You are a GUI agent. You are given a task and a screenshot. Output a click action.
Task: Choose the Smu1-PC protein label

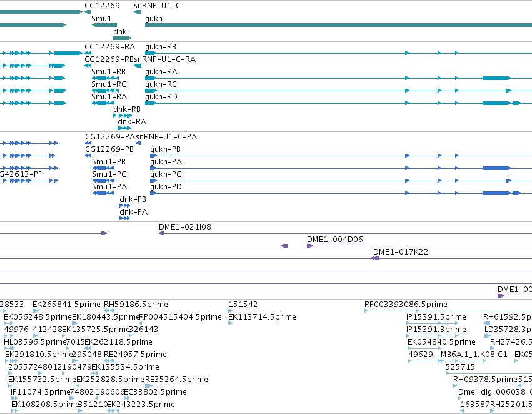(109, 174)
